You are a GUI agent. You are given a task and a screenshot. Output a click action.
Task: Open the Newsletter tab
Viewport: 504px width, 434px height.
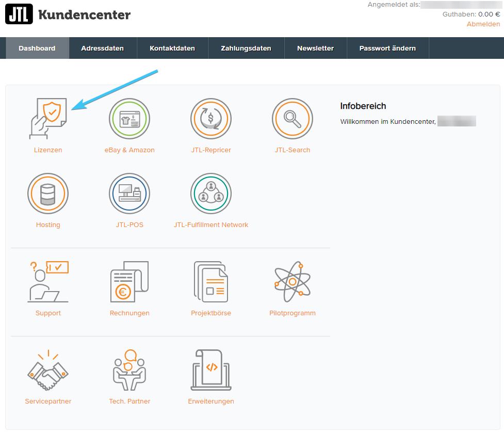(315, 48)
